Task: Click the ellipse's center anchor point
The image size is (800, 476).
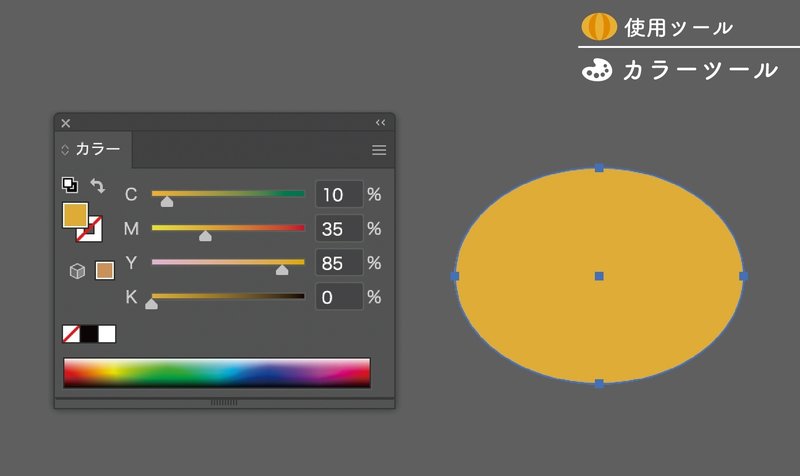Action: (599, 276)
